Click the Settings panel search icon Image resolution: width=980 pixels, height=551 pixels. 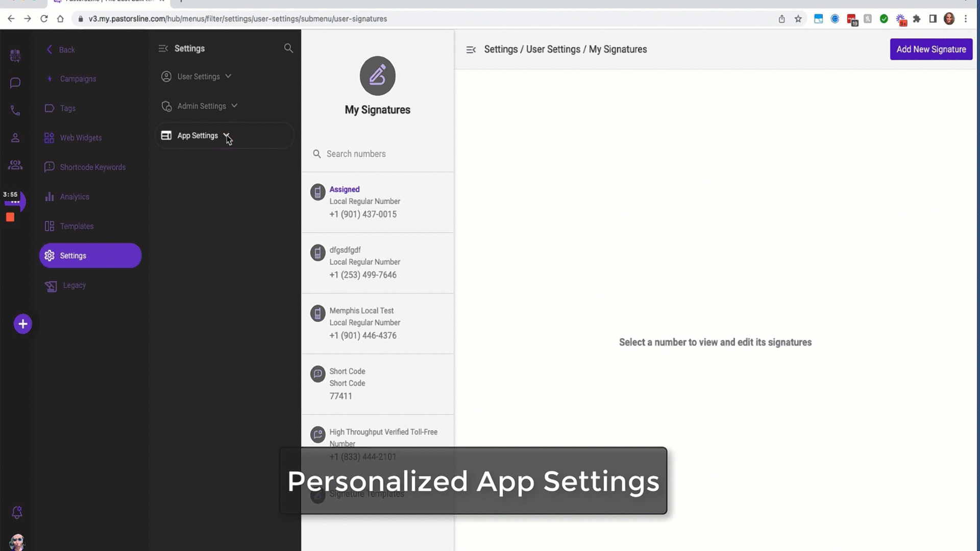click(x=288, y=48)
